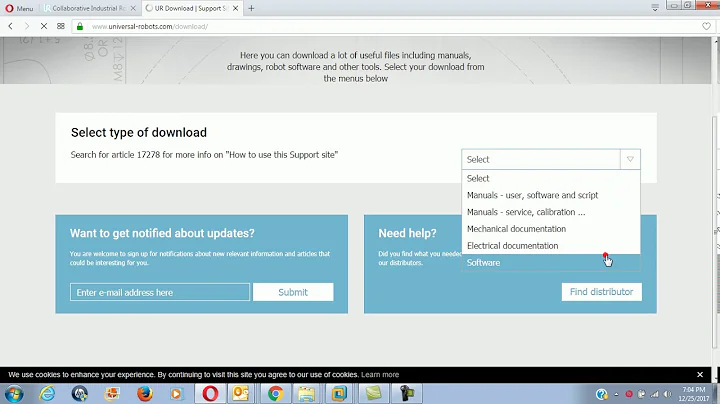Open the camcorder recorder taskbar icon
This screenshot has width=720, height=404.
(407, 394)
